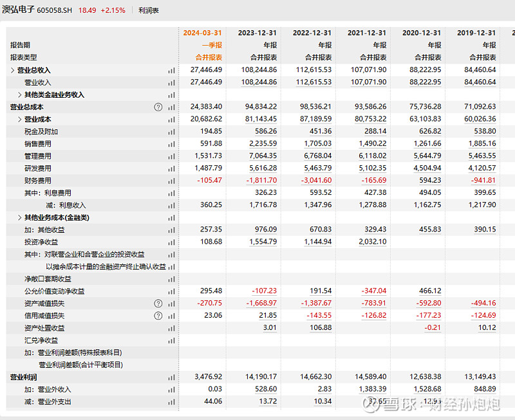Open chart icon for 营业总成本 row

(x=171, y=107)
